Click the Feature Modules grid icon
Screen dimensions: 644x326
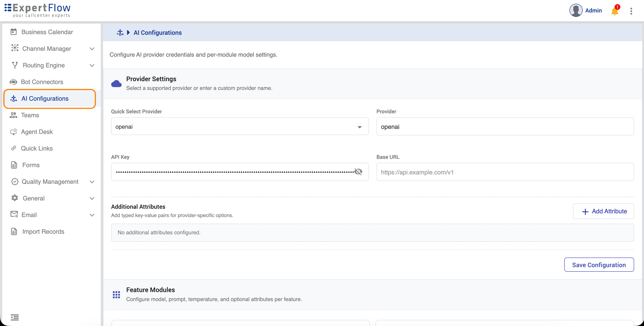116,294
